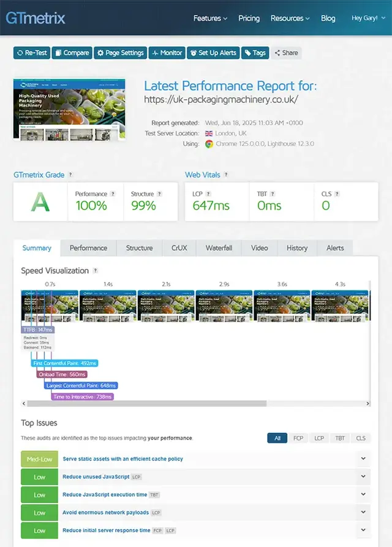The width and height of the screenshot is (392, 547).
Task: Click First Contentful Paint: 492ms marker
Action: click(64, 363)
